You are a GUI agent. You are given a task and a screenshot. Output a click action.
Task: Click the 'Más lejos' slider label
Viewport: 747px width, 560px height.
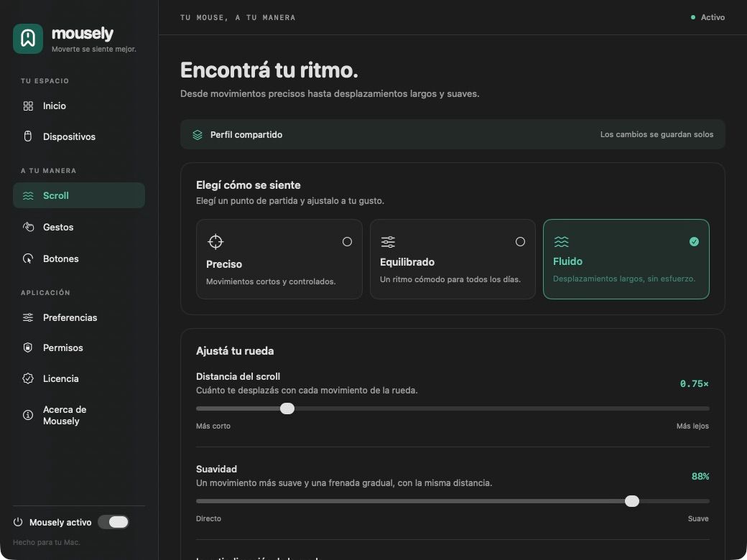tap(692, 426)
